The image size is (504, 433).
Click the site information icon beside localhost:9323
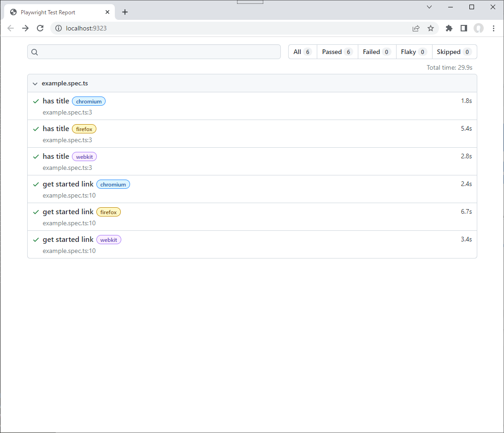point(58,28)
